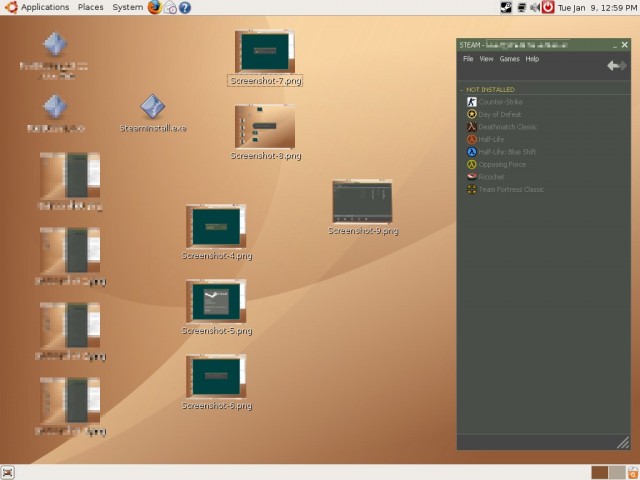The width and height of the screenshot is (640, 480).
Task: Open the View menu in Steam
Action: [486, 59]
